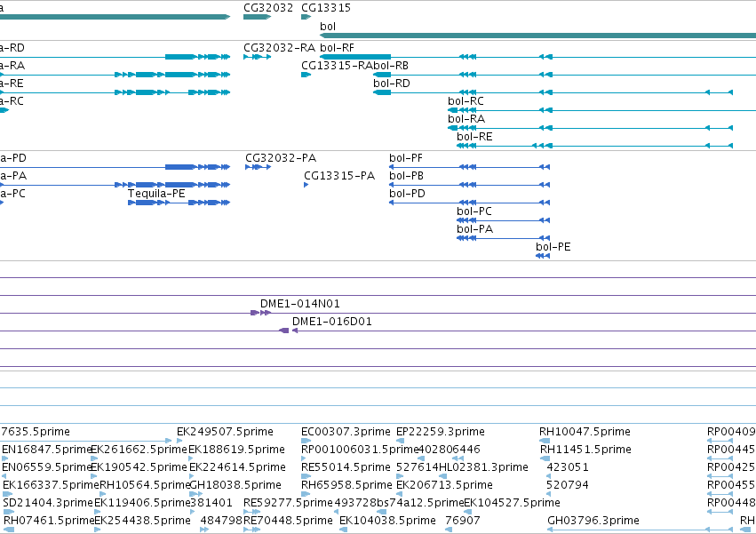
Task: Select the GH03796.3prime EST label
Action: point(593,521)
